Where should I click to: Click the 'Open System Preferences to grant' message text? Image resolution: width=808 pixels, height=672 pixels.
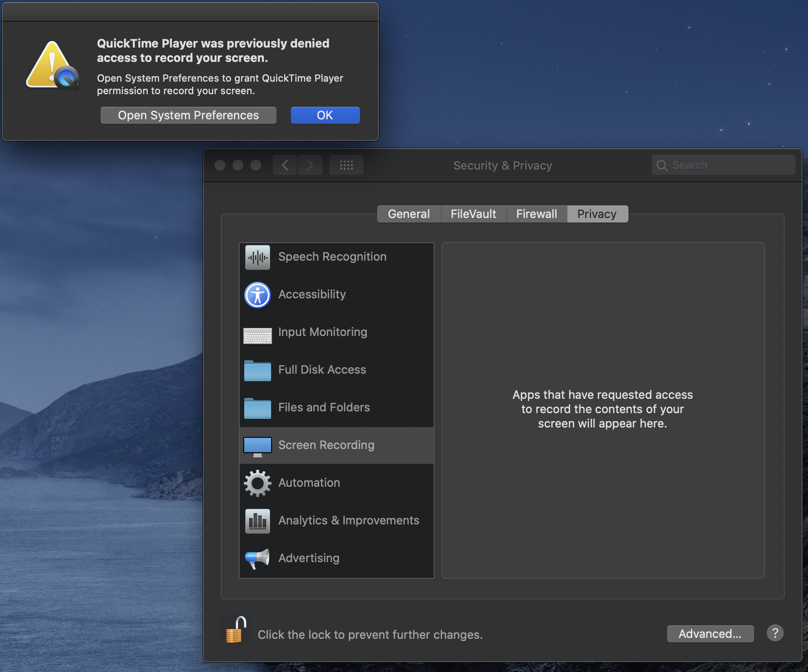tap(220, 84)
